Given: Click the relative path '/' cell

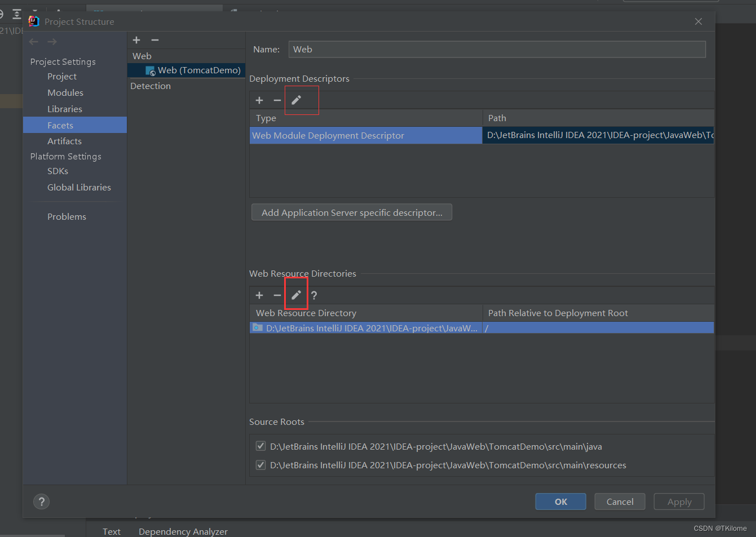Looking at the screenshot, I should click(x=598, y=328).
